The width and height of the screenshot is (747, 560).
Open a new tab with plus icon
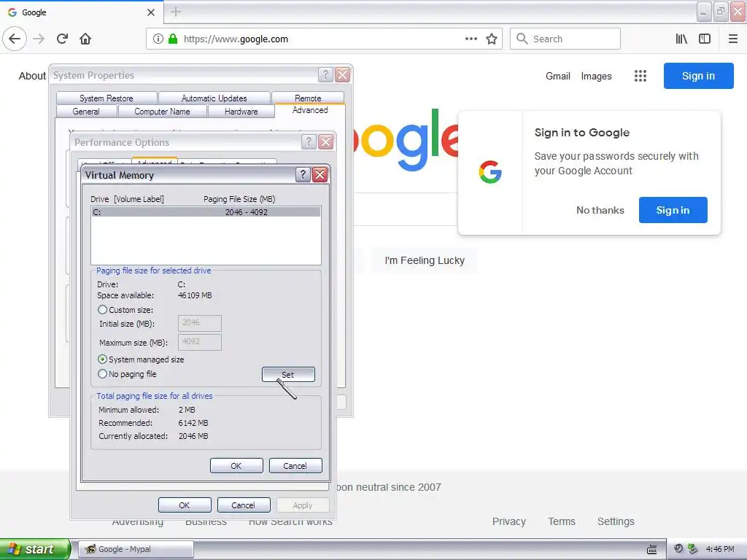tap(176, 12)
